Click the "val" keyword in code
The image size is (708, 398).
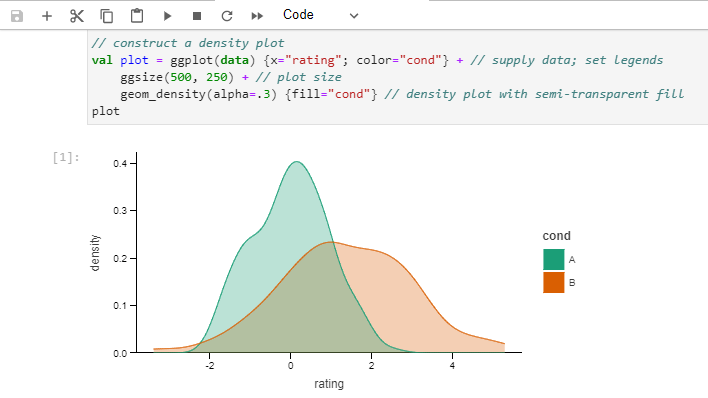(102, 60)
